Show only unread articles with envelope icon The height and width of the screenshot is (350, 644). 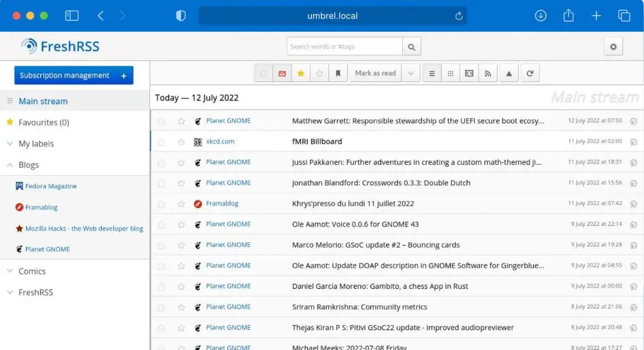click(282, 73)
